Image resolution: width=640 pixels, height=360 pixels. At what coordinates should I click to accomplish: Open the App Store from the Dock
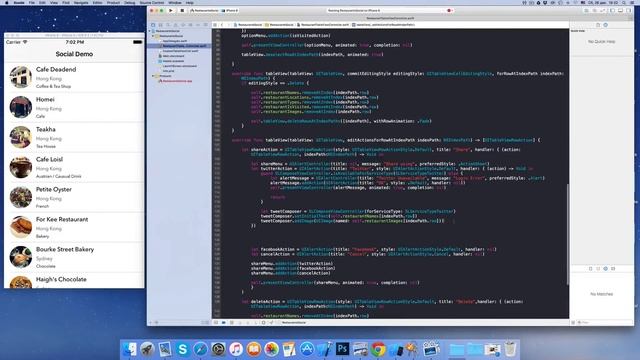307,349
